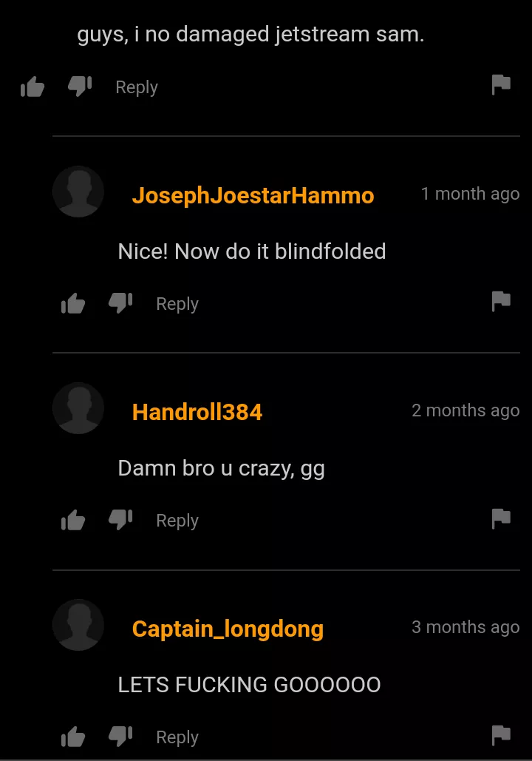Dislike the jetstream sam comment

[x=80, y=87]
